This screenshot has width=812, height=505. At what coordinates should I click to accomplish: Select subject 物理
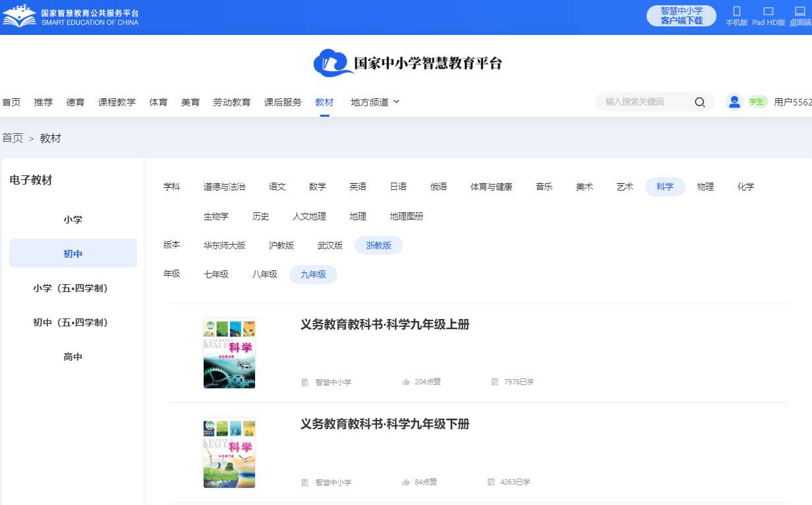point(705,187)
